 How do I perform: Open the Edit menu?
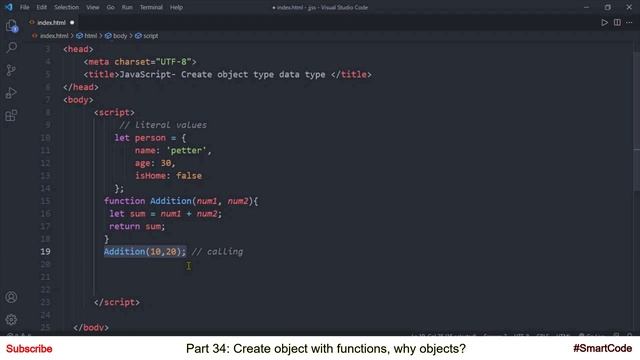tap(41, 7)
